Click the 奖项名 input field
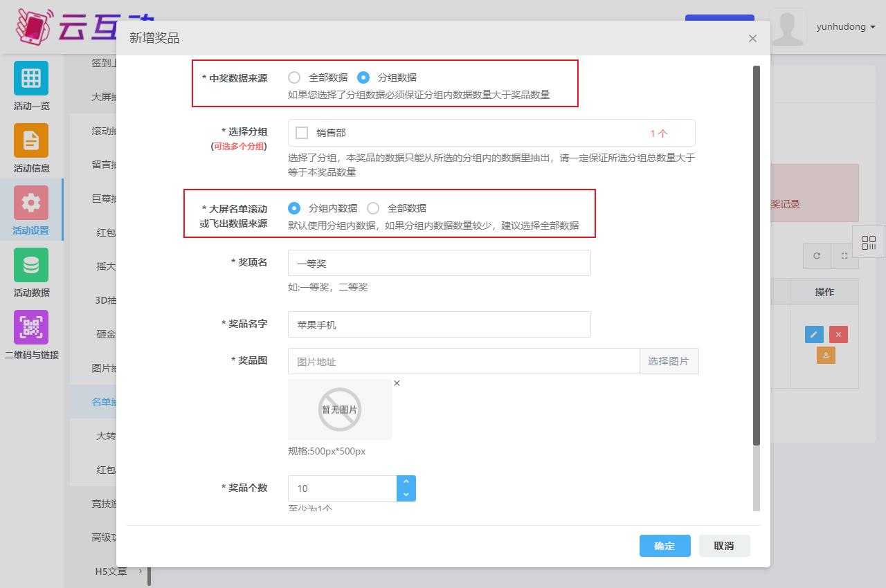The image size is (886, 588). click(439, 263)
